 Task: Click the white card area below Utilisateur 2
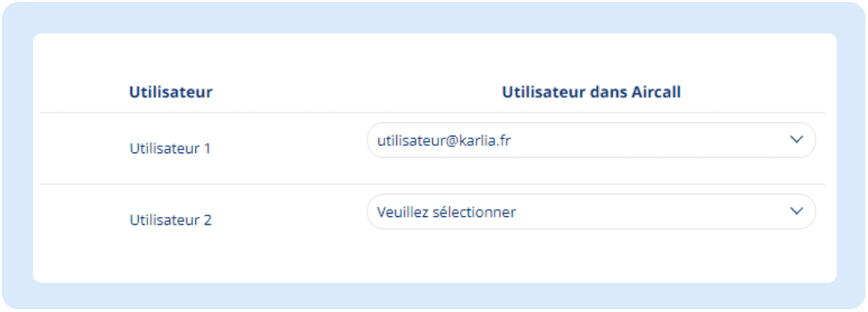433,258
